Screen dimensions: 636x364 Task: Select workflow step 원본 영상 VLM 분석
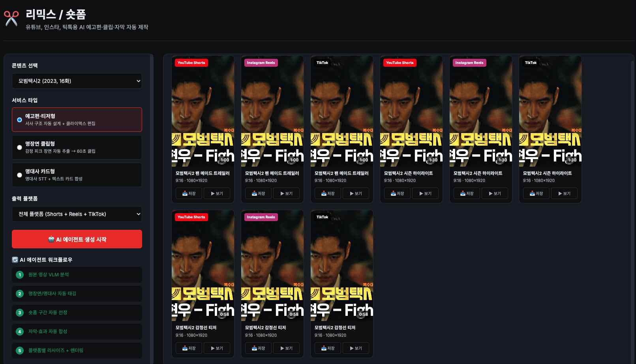coord(77,275)
